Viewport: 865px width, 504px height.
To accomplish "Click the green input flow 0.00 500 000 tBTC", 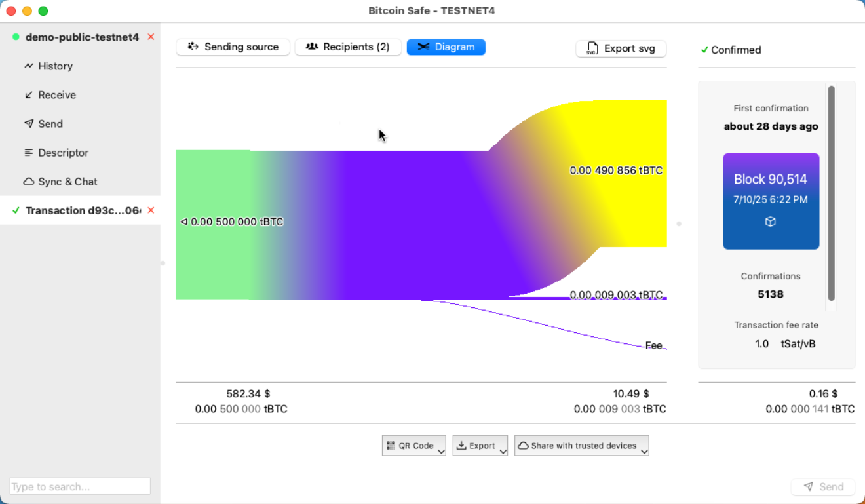I will 231,222.
